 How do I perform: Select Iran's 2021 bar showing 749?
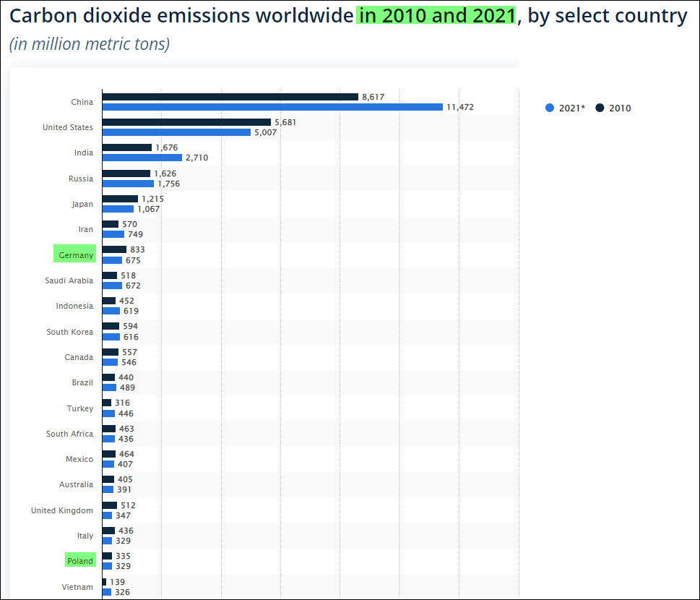113,234
